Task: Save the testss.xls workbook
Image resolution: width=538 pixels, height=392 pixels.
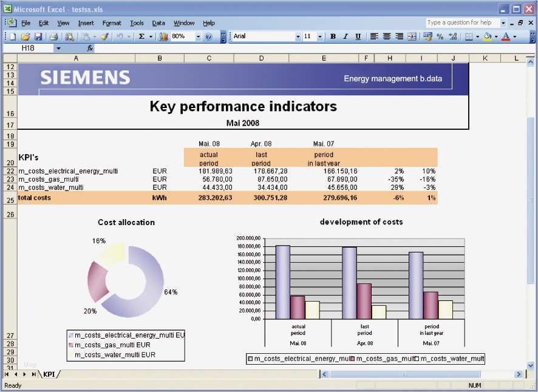Action: [x=38, y=36]
